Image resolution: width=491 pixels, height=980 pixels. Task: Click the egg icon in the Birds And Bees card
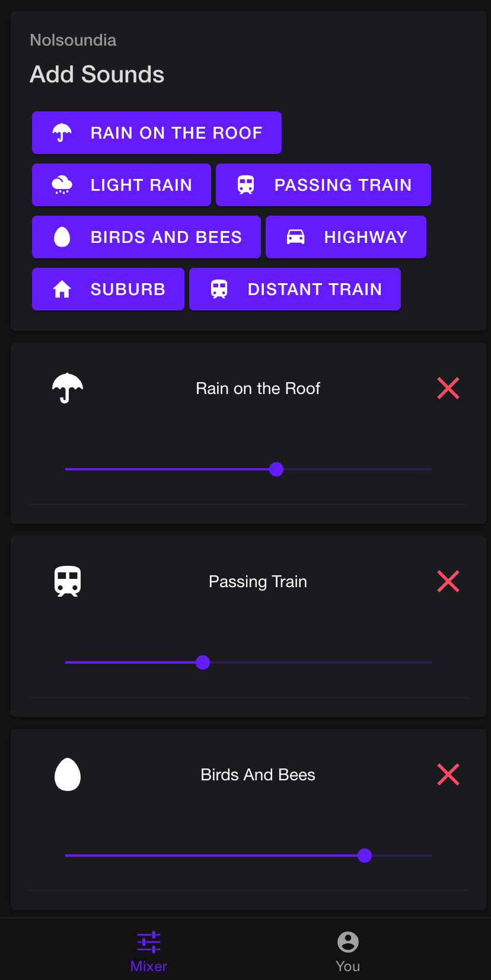pyautogui.click(x=68, y=774)
